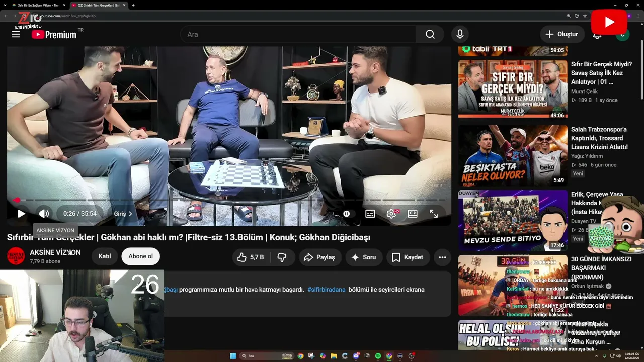
Task: Toggle subtitles captions in the player
Action: click(370, 214)
